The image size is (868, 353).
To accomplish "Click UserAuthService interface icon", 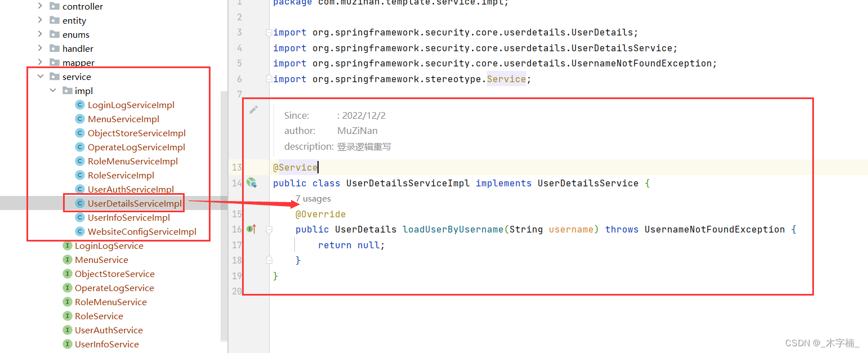I will [x=68, y=330].
